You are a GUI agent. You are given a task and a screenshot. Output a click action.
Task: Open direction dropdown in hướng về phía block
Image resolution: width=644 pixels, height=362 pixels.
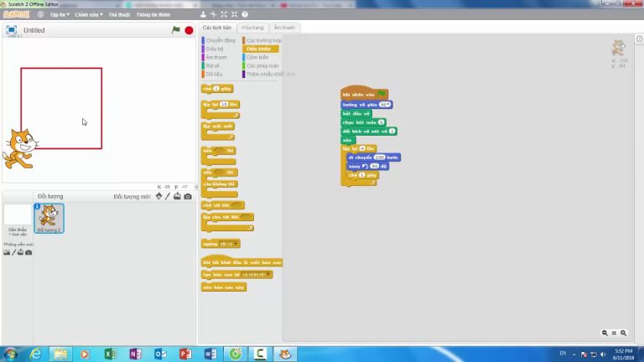tap(390, 105)
